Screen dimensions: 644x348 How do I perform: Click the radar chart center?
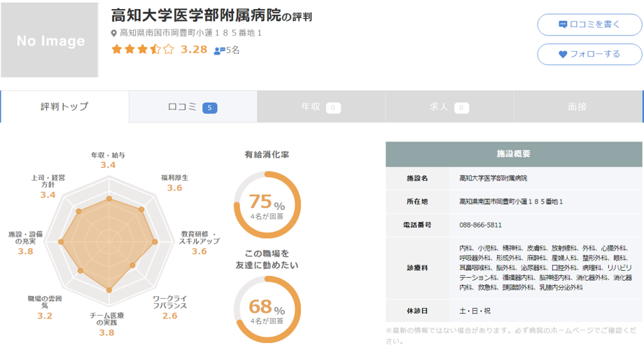108,242
